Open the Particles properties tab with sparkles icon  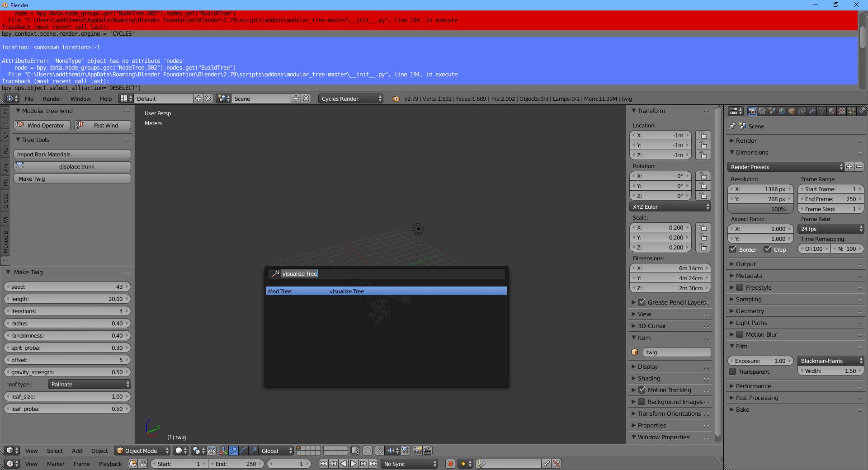[x=851, y=111]
